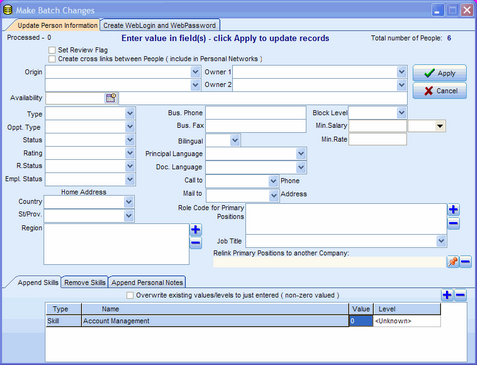Click the Value column header
This screenshot has width=477, height=365.
click(x=361, y=309)
